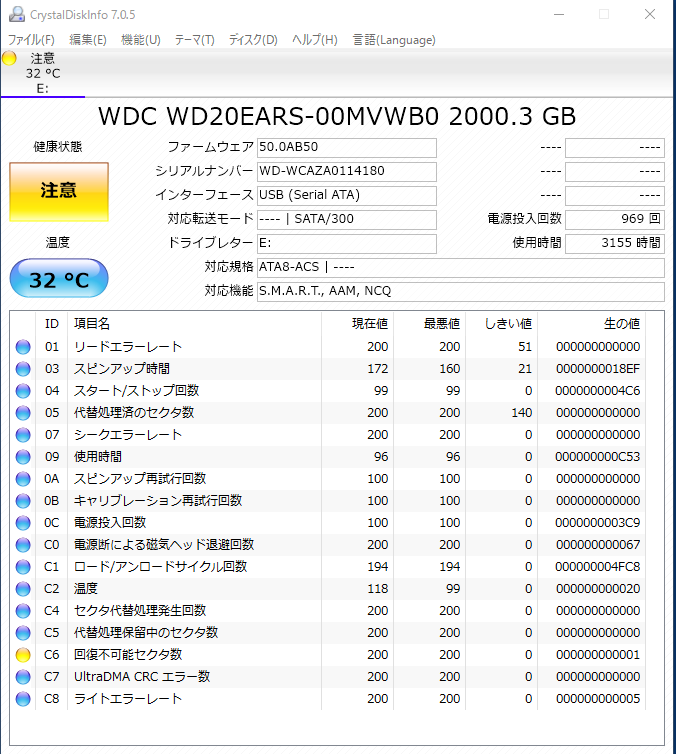Select the 回復不可能セクタ数 row name

click(x=128, y=655)
